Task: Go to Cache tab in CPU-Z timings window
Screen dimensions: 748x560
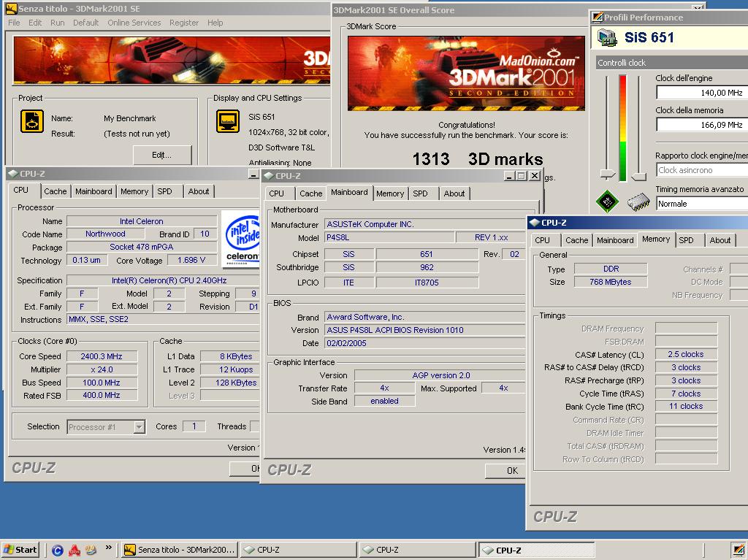Action: [x=577, y=240]
